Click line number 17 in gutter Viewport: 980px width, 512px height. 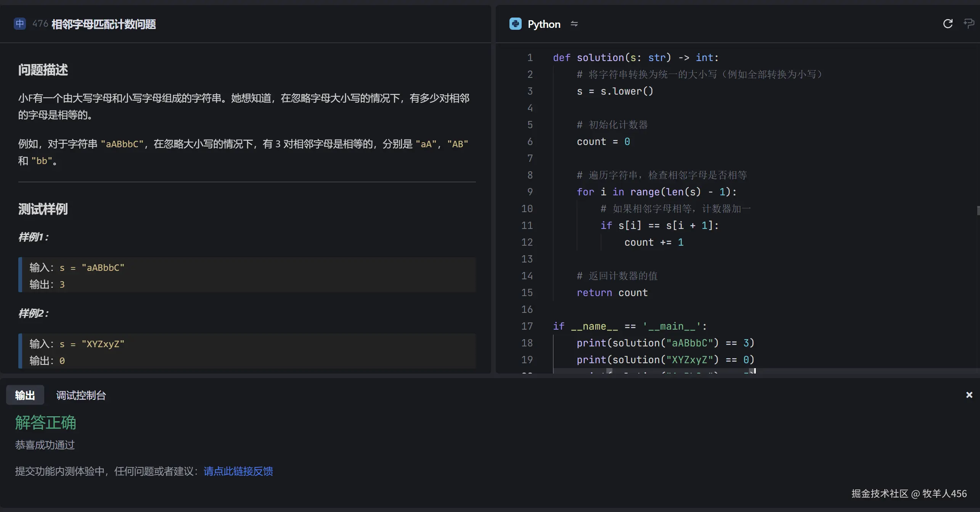[527, 326]
